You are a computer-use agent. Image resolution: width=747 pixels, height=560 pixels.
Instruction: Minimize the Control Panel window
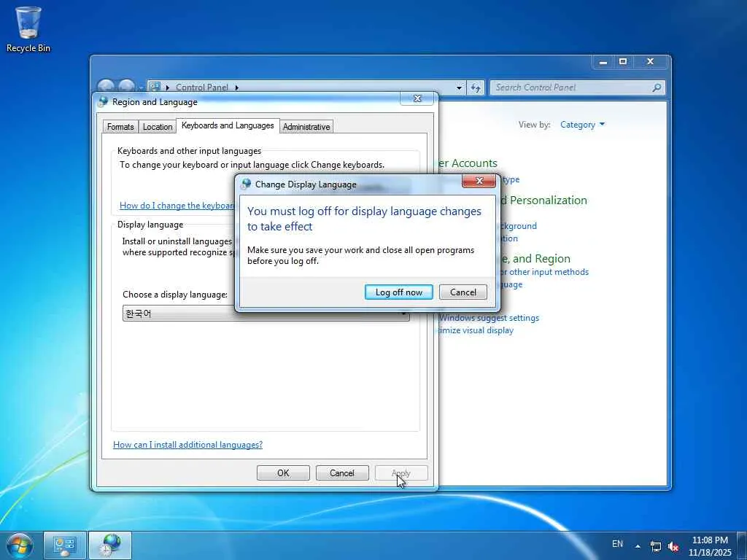click(603, 61)
